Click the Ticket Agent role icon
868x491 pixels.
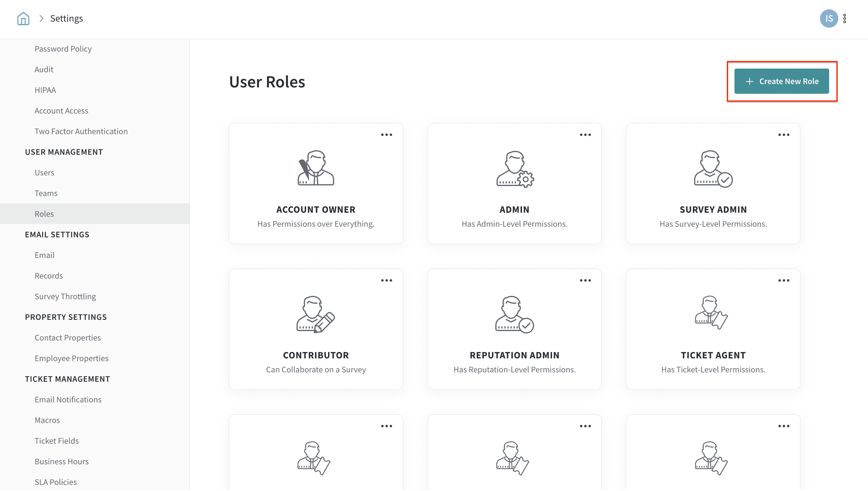pos(711,313)
